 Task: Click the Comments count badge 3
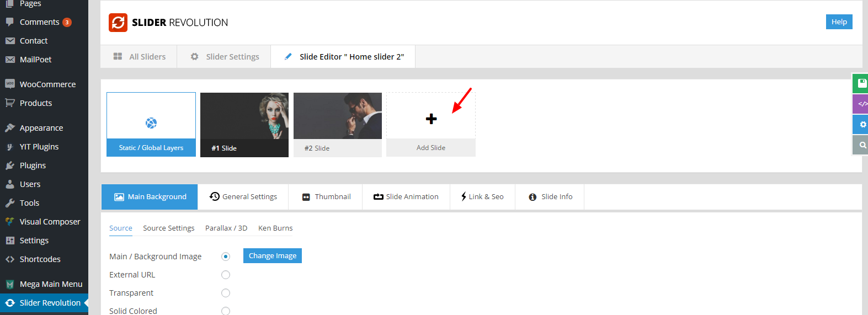click(67, 23)
